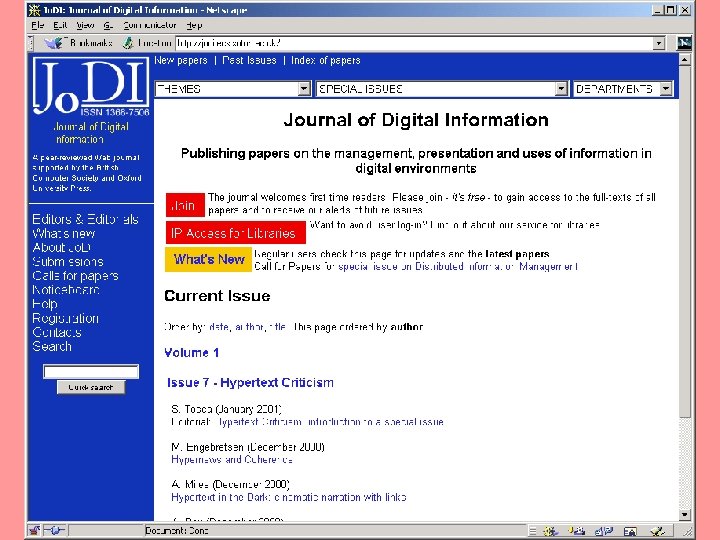
Task: Click M. Engebretsen (December 2000) author line
Action: point(248,447)
